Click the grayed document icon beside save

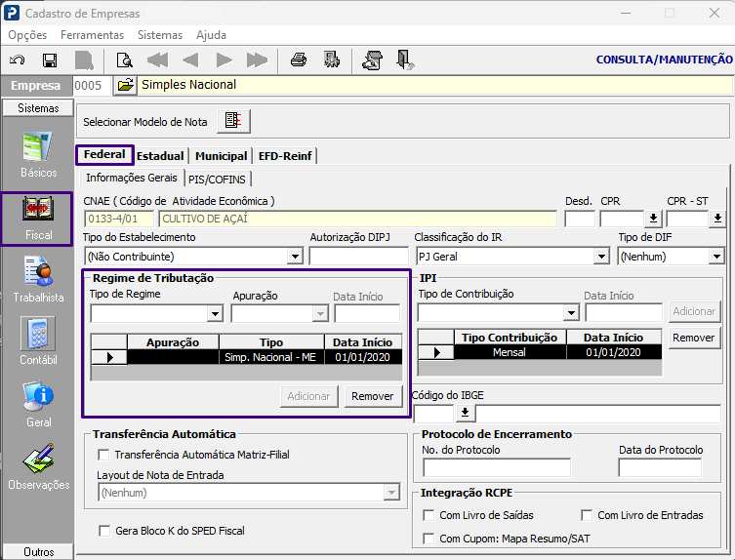pos(84,60)
